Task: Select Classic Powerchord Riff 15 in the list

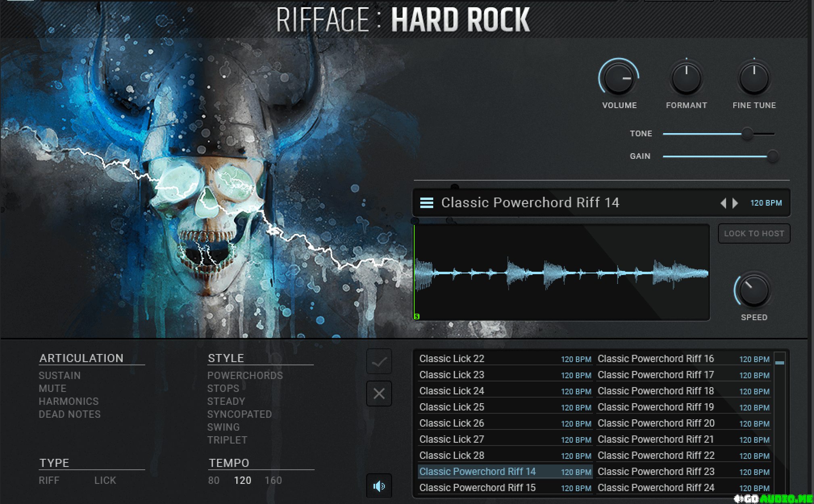Action: pos(505,487)
